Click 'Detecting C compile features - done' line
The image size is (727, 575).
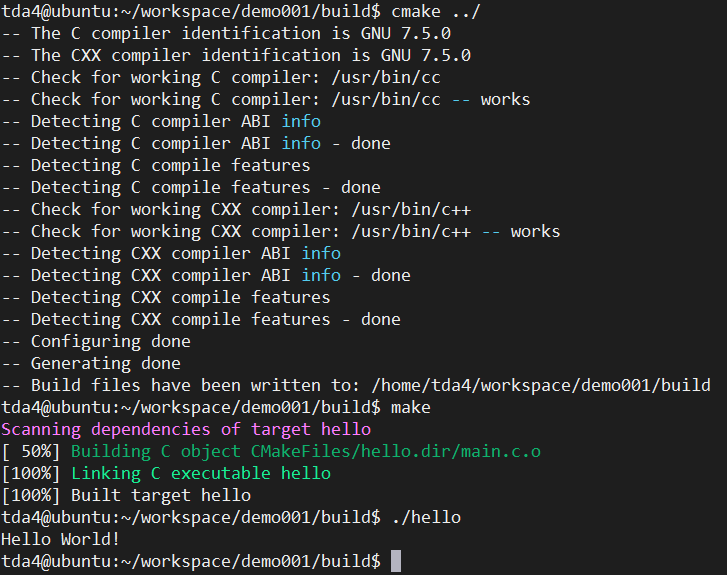point(191,187)
